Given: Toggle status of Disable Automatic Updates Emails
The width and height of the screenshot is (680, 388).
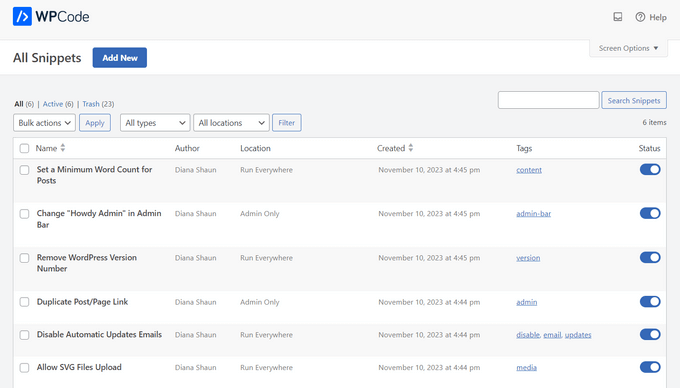Looking at the screenshot, I should pos(650,334).
